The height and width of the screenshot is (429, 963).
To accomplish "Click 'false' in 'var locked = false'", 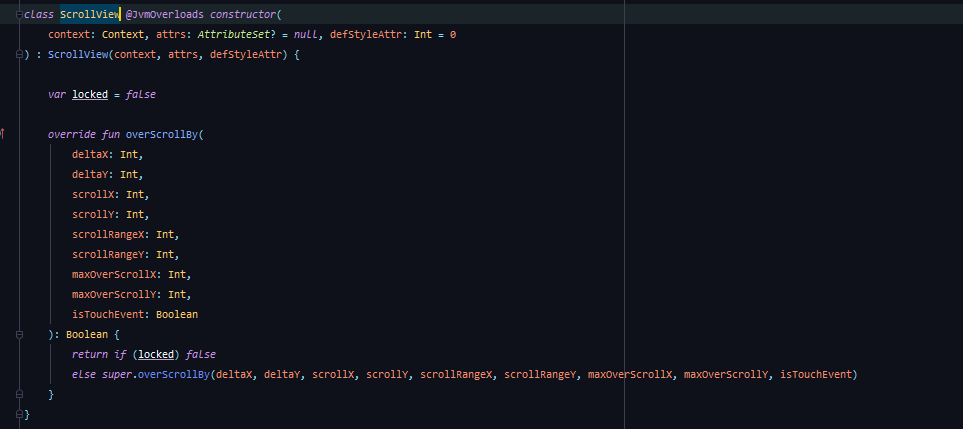I will pyautogui.click(x=141, y=95).
